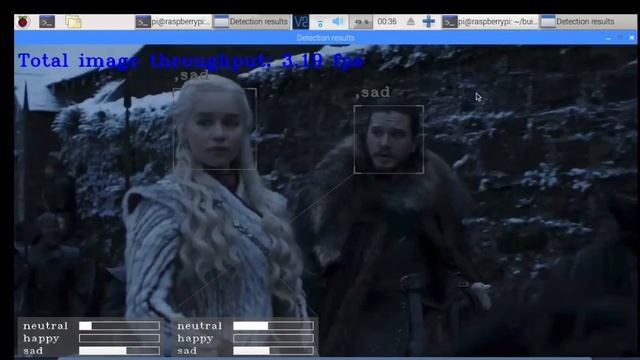The width and height of the screenshot is (640, 360).
Task: Open the File Manager folder icon
Action: point(73,22)
